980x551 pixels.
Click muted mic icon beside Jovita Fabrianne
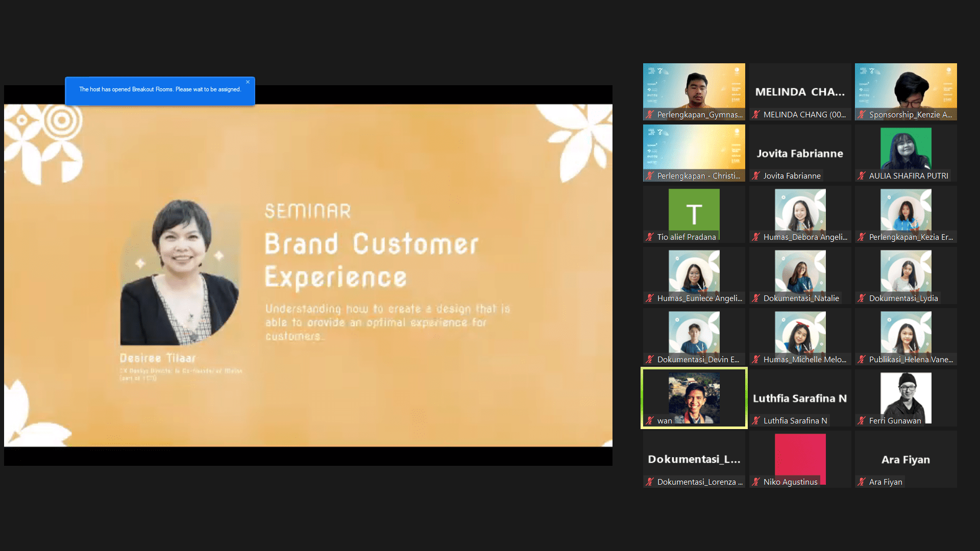[x=756, y=176]
